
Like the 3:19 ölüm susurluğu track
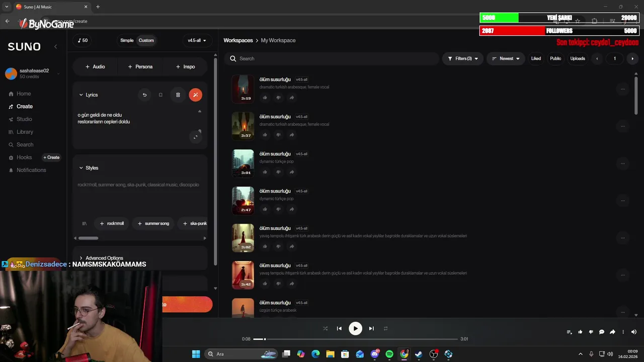[x=265, y=98]
